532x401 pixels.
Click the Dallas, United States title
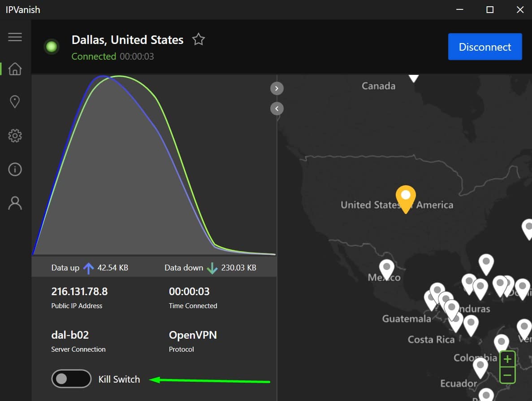pos(128,40)
